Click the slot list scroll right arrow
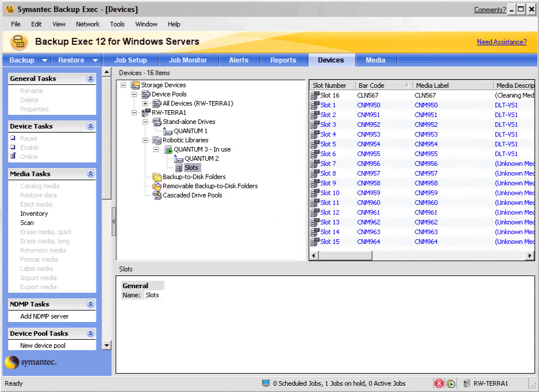This screenshot has height=392, width=539. coord(530,256)
